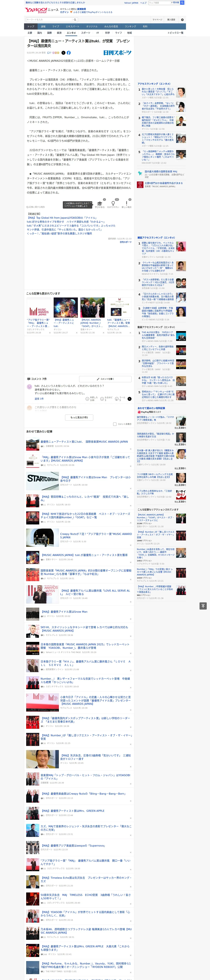Open the エキスパート tab

[x=72, y=27]
